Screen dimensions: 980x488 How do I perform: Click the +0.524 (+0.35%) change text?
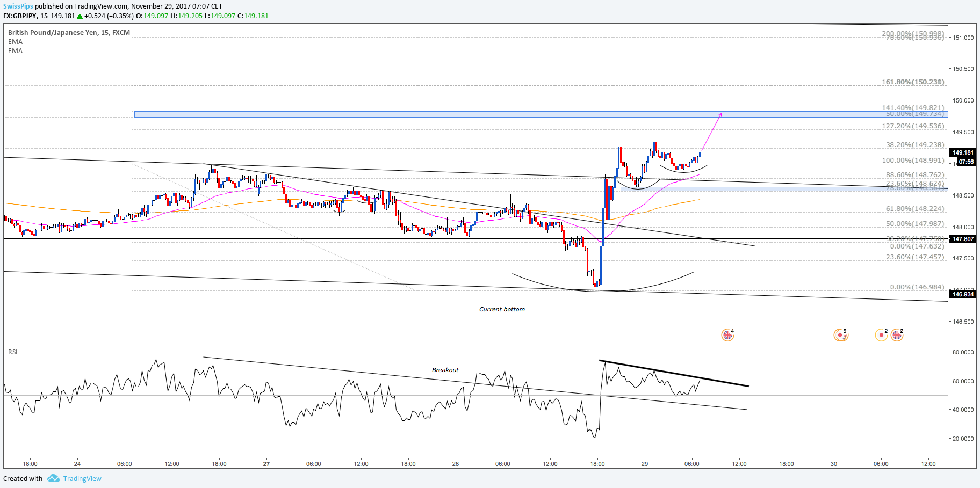click(x=109, y=16)
